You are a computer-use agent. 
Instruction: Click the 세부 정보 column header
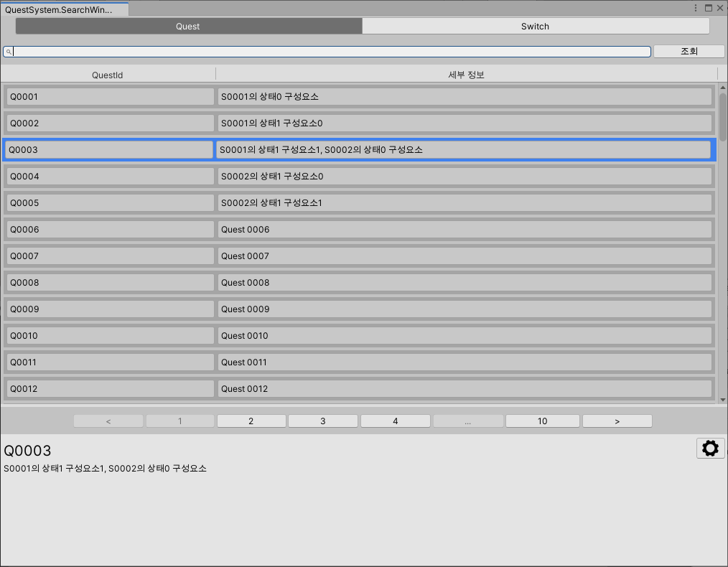(466, 75)
